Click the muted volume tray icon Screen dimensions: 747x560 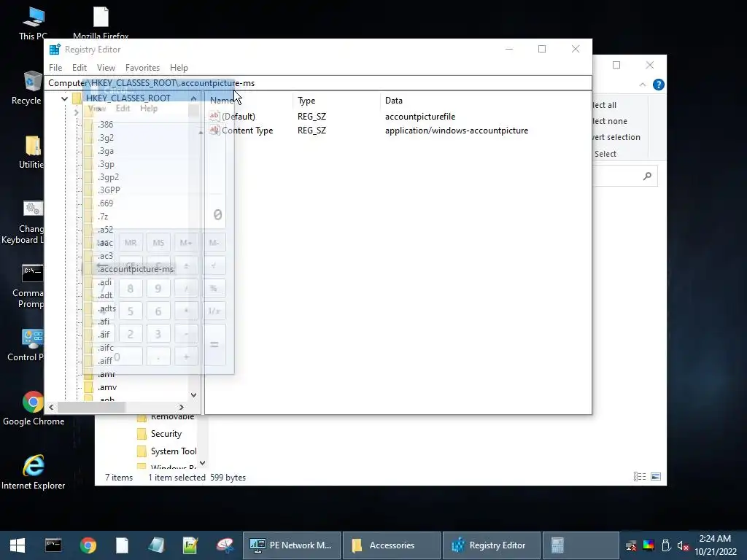(683, 545)
